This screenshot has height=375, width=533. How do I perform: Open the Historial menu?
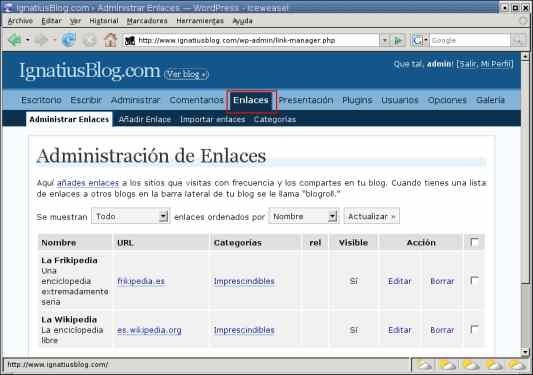click(104, 21)
